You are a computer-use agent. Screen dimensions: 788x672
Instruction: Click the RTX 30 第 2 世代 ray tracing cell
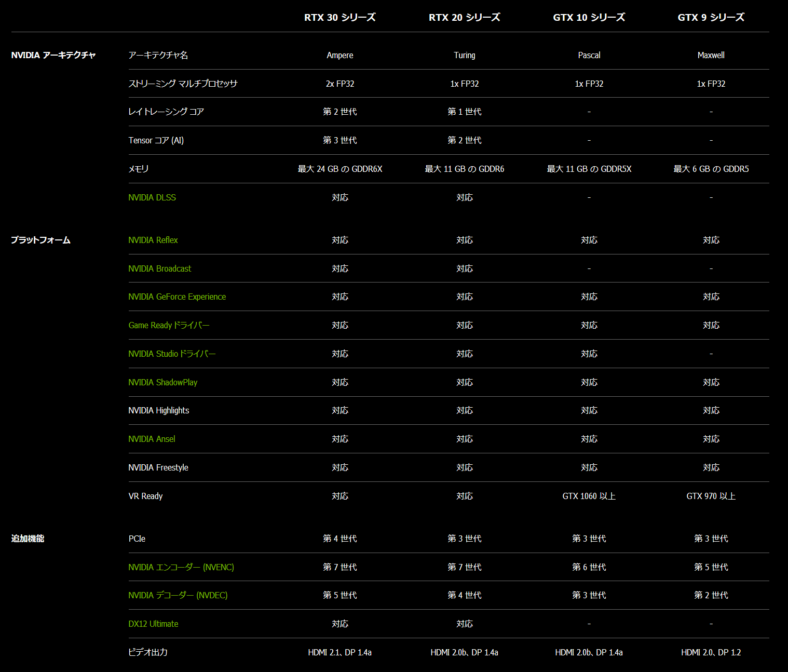(340, 112)
